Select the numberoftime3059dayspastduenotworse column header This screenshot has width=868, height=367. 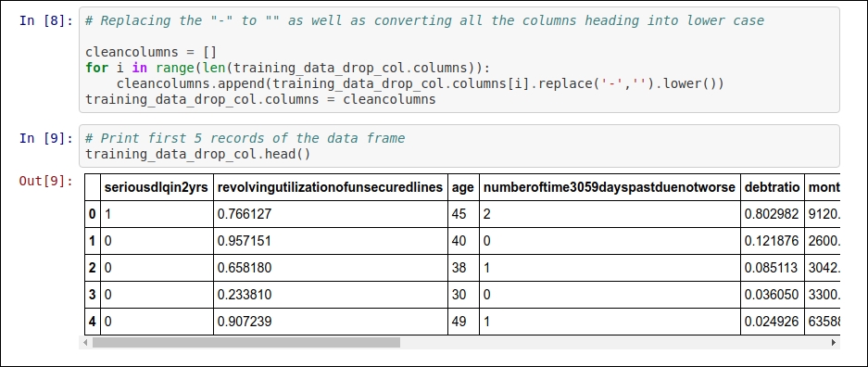(610, 187)
